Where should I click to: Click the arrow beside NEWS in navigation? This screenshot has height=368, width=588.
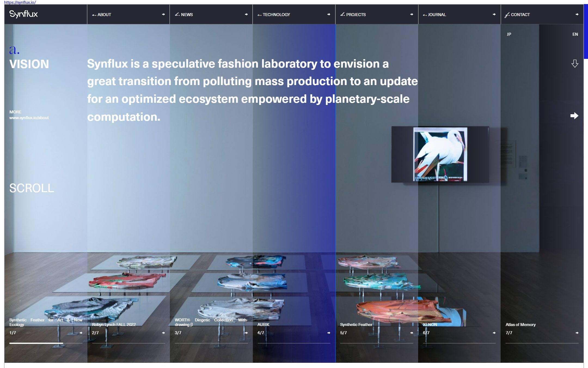[246, 14]
